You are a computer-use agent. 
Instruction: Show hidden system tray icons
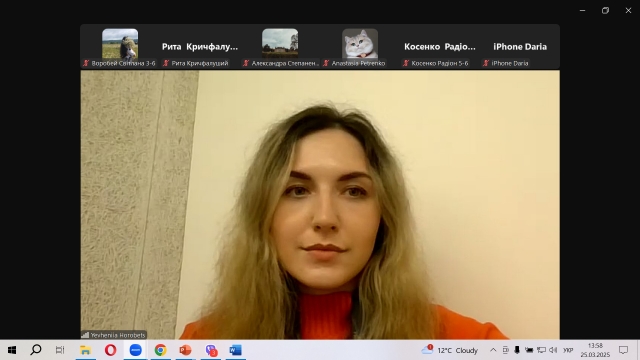pyautogui.click(x=493, y=350)
